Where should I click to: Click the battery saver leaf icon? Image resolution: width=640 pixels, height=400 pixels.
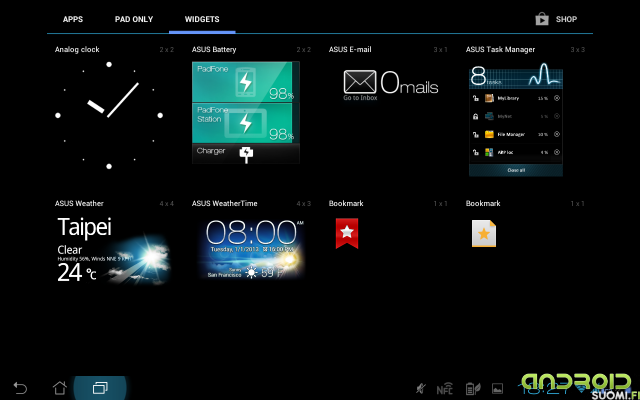click(473, 389)
